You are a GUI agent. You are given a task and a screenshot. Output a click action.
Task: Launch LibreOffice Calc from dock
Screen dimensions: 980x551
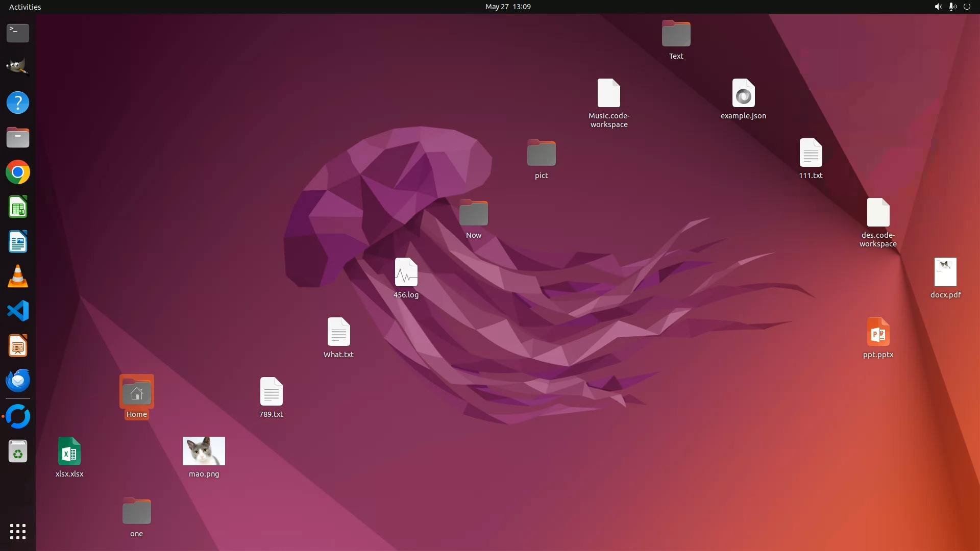[18, 208]
